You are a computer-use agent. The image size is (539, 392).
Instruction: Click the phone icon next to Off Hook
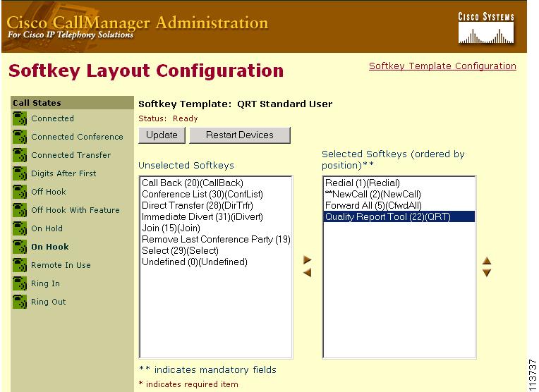[x=20, y=192]
